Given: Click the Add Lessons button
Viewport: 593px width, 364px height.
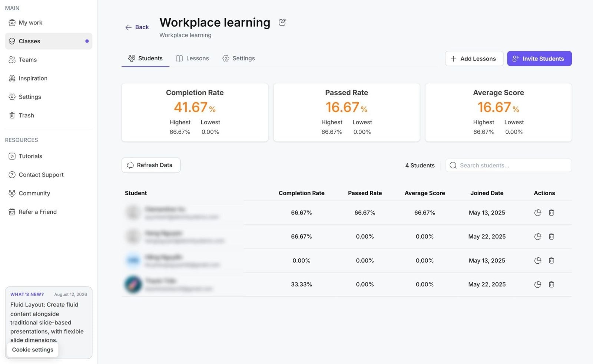Looking at the screenshot, I should pyautogui.click(x=474, y=59).
